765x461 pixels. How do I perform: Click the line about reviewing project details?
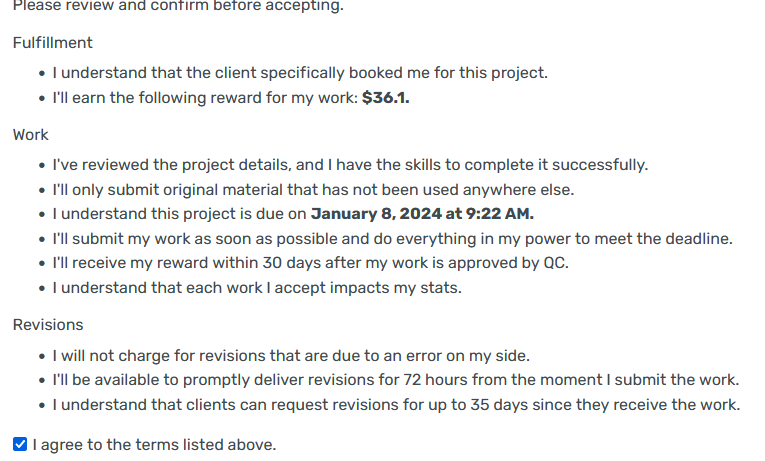click(x=350, y=165)
